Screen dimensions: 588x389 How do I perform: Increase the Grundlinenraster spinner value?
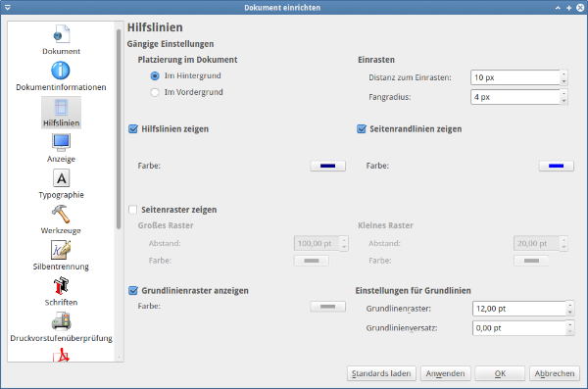(569, 305)
